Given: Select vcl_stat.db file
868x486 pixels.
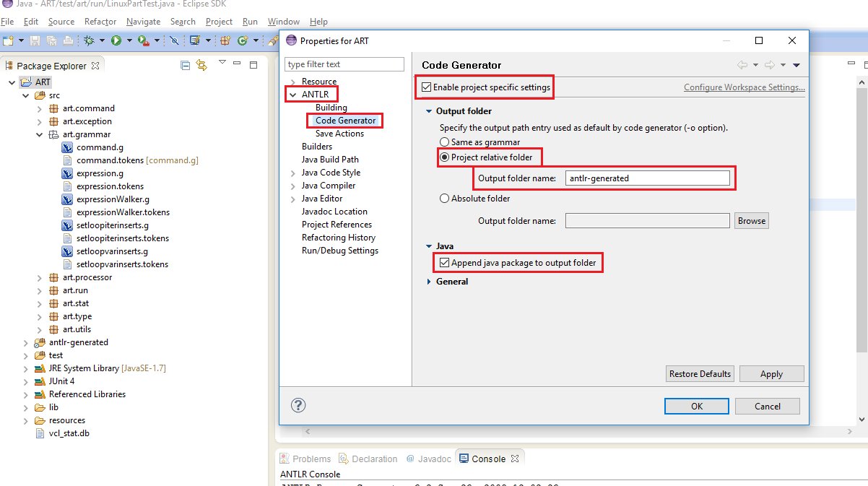Looking at the screenshot, I should (x=62, y=433).
